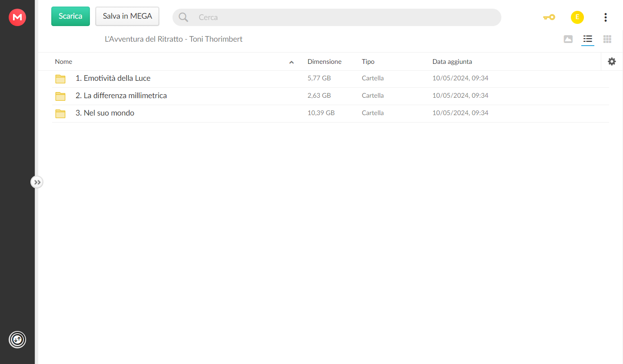Expand the sidebar with double-arrow button
The width and height of the screenshot is (623, 364).
[x=37, y=182]
